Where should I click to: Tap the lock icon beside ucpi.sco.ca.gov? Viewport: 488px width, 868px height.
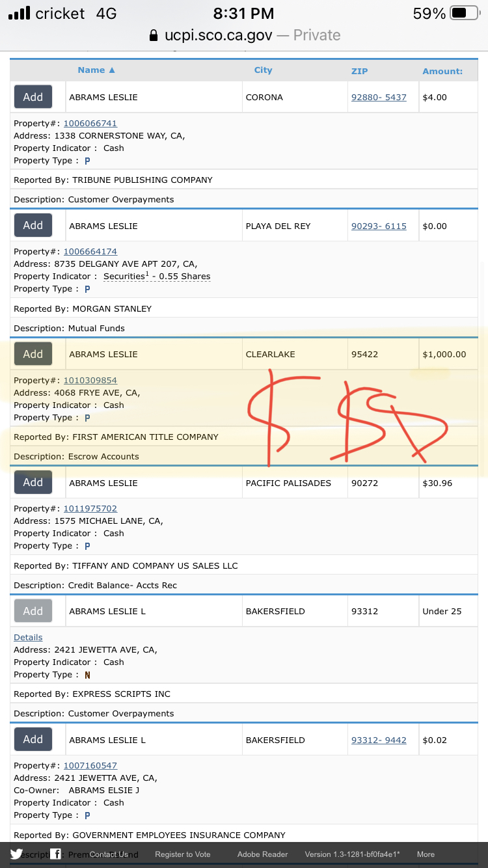pyautogui.click(x=154, y=35)
